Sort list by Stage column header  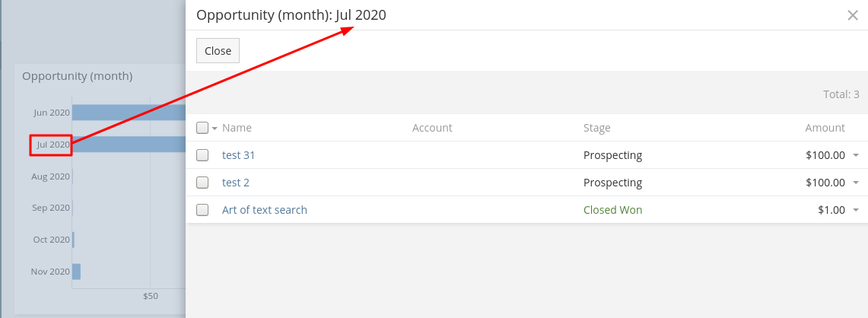(x=596, y=128)
